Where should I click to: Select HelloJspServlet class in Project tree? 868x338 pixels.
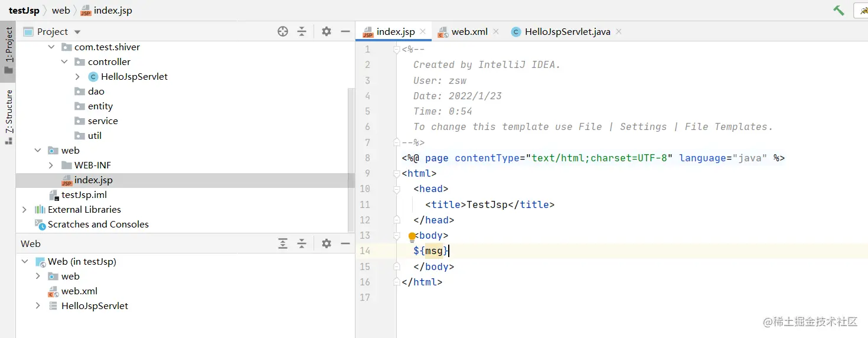click(134, 76)
